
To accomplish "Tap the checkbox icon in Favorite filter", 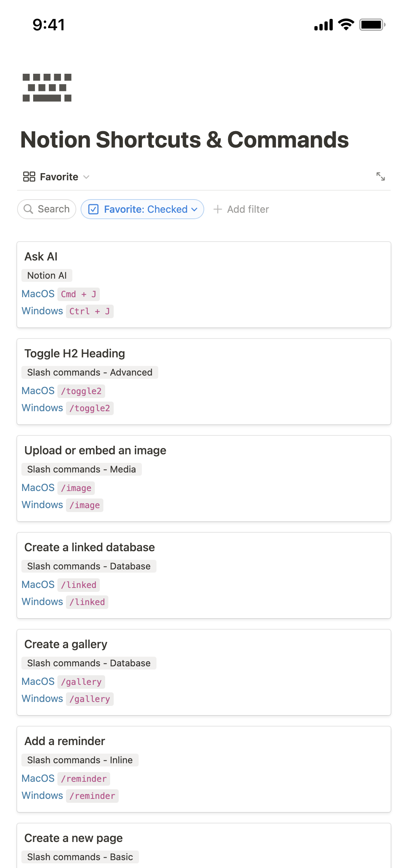I will pyautogui.click(x=93, y=209).
